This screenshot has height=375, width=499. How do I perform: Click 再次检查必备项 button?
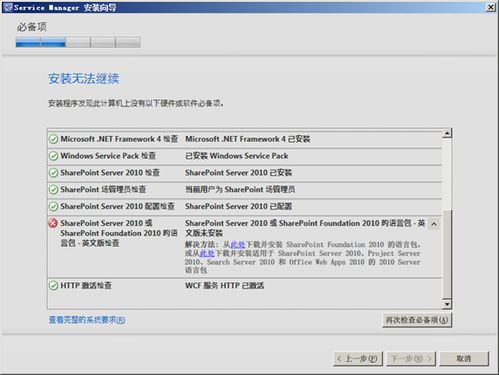click(417, 320)
